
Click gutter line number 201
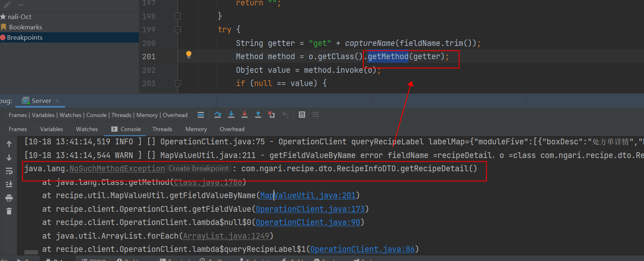[x=149, y=57]
